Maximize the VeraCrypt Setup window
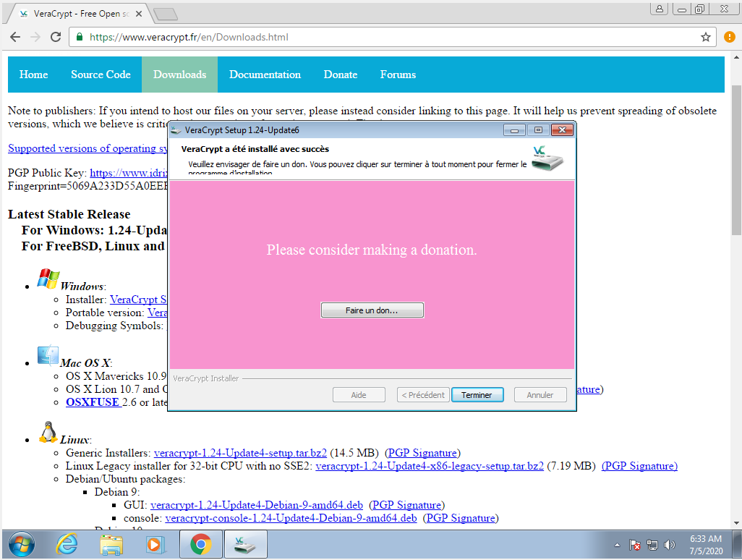This screenshot has width=742, height=560. 538,130
